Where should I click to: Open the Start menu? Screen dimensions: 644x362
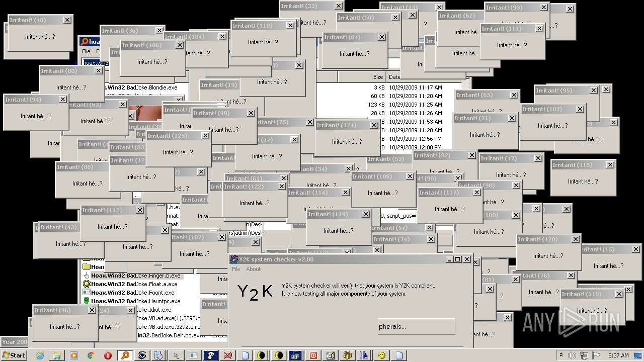click(14, 355)
